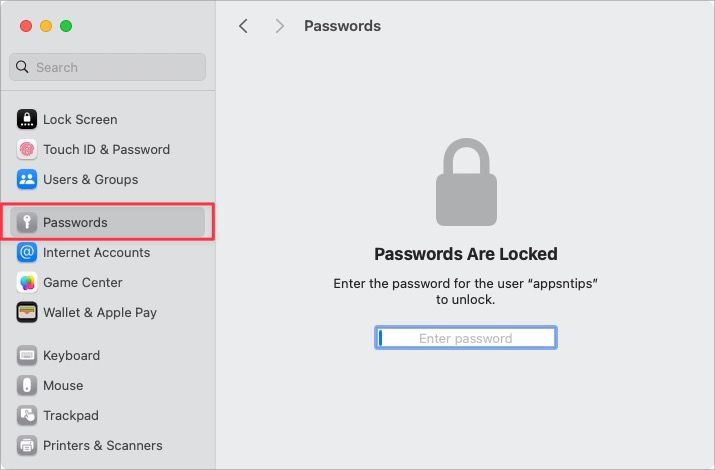Viewport: 715px width, 470px height.
Task: Select the Game Center colorful icon
Action: pos(27,283)
